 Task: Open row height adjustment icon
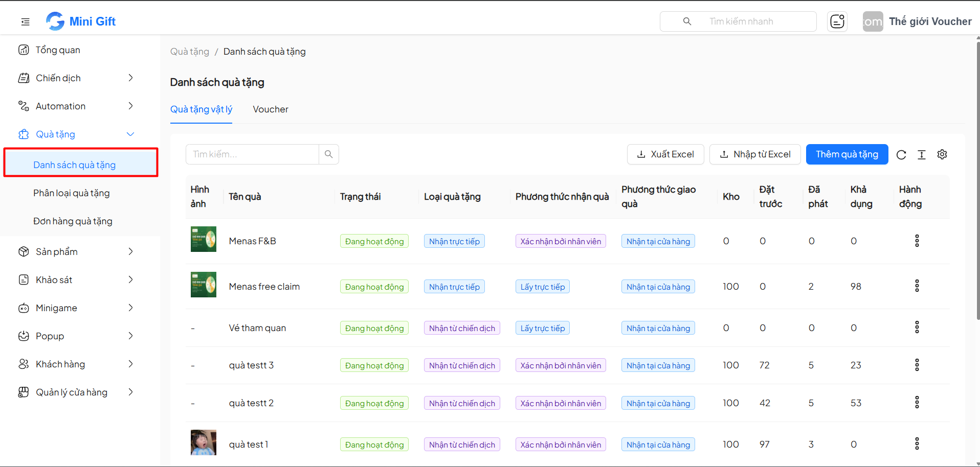click(922, 155)
